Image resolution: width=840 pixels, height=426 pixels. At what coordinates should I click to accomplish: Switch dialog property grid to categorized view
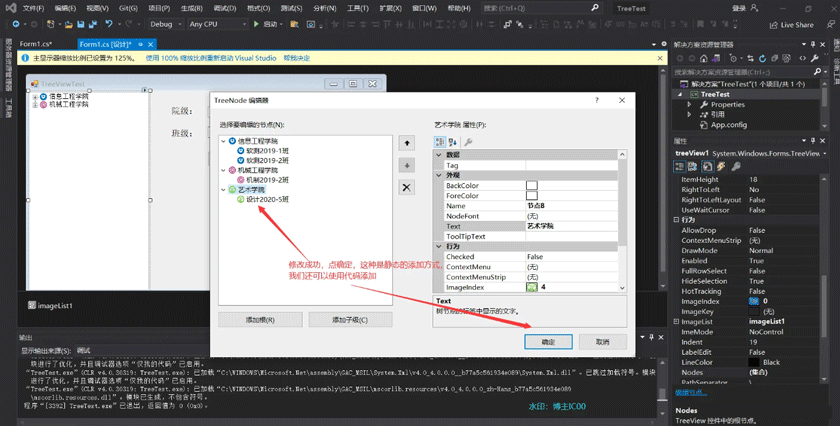[x=440, y=142]
